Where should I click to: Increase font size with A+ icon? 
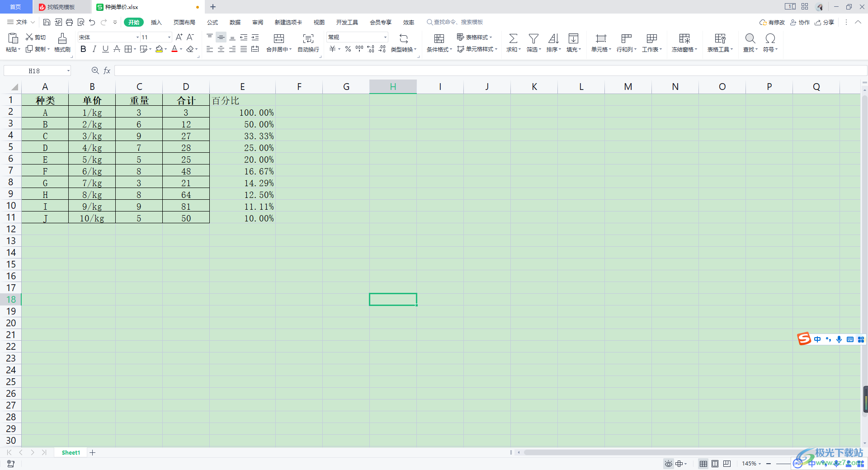pos(179,37)
